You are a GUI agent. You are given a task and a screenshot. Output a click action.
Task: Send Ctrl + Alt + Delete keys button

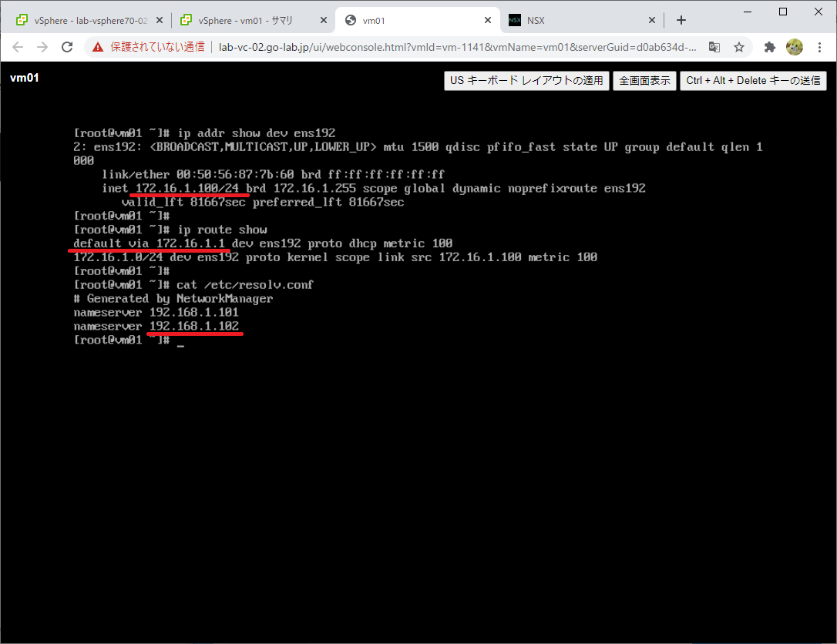[753, 81]
